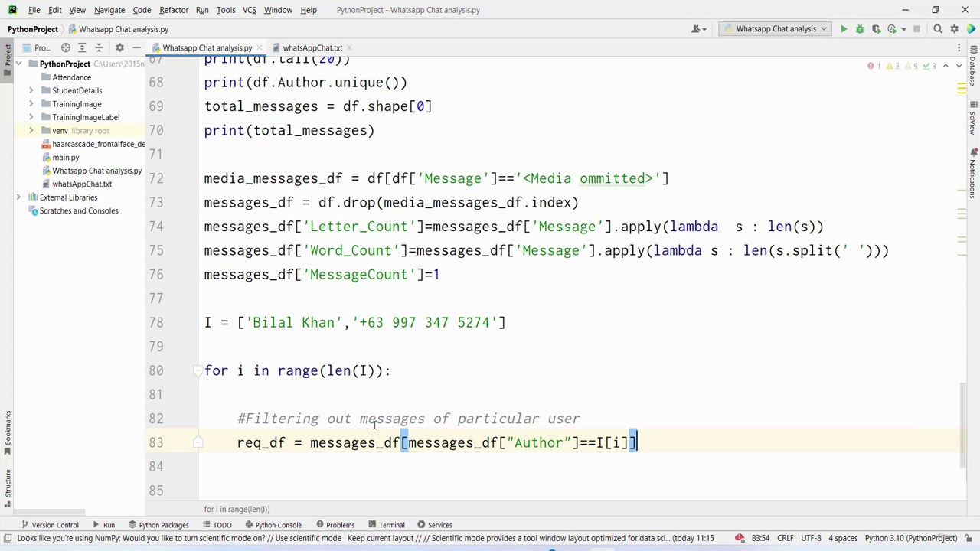Open the Navigate menu

(109, 10)
